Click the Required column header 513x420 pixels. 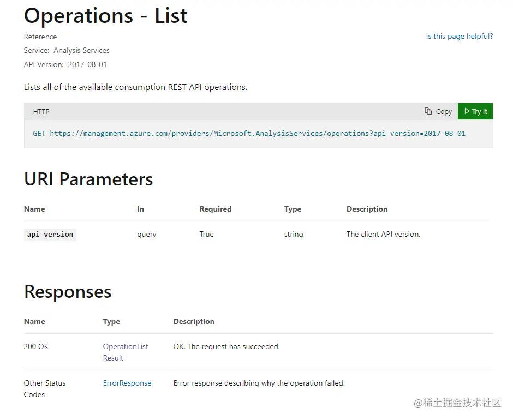(x=216, y=209)
